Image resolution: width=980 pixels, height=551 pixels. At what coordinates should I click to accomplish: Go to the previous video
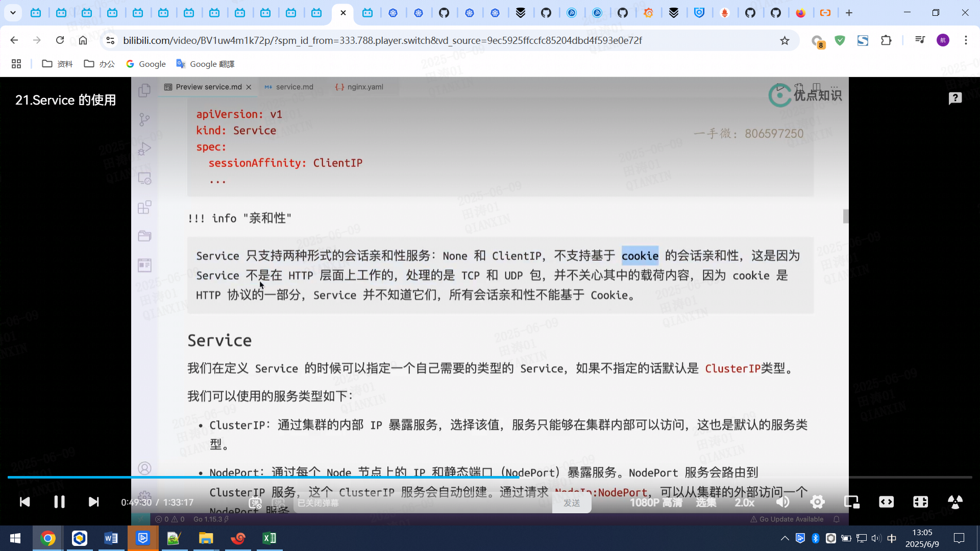click(x=24, y=502)
